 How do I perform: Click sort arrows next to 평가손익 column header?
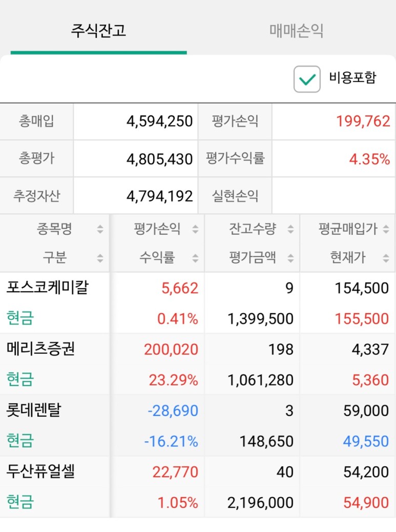pyautogui.click(x=195, y=229)
